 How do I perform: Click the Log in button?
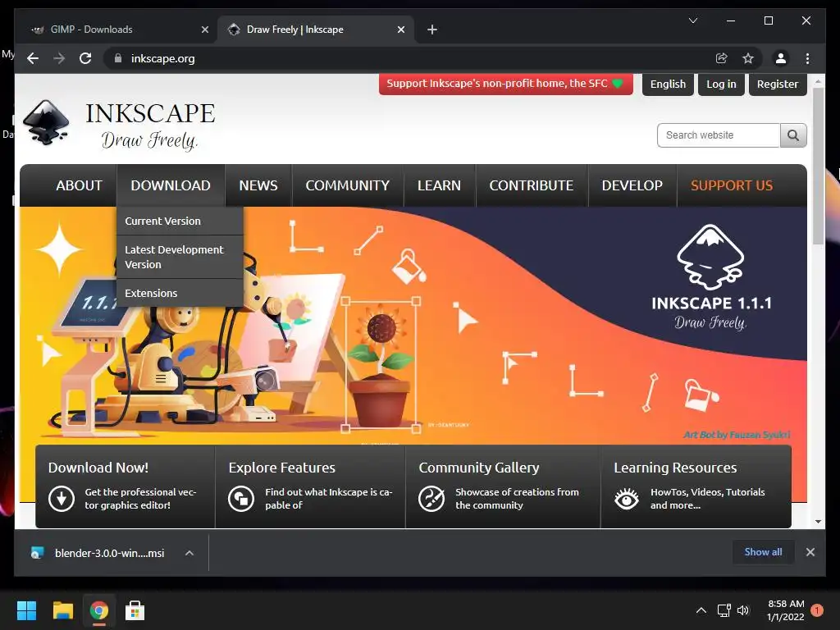point(721,84)
